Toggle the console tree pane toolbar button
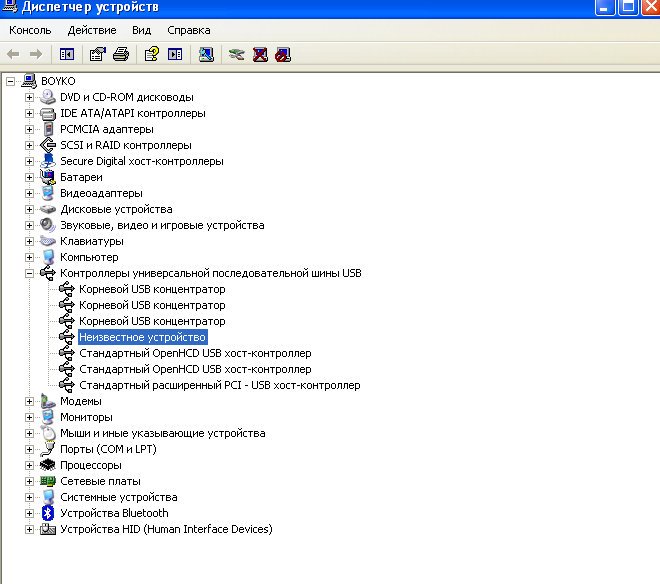The height and width of the screenshot is (584, 660). coord(67,54)
